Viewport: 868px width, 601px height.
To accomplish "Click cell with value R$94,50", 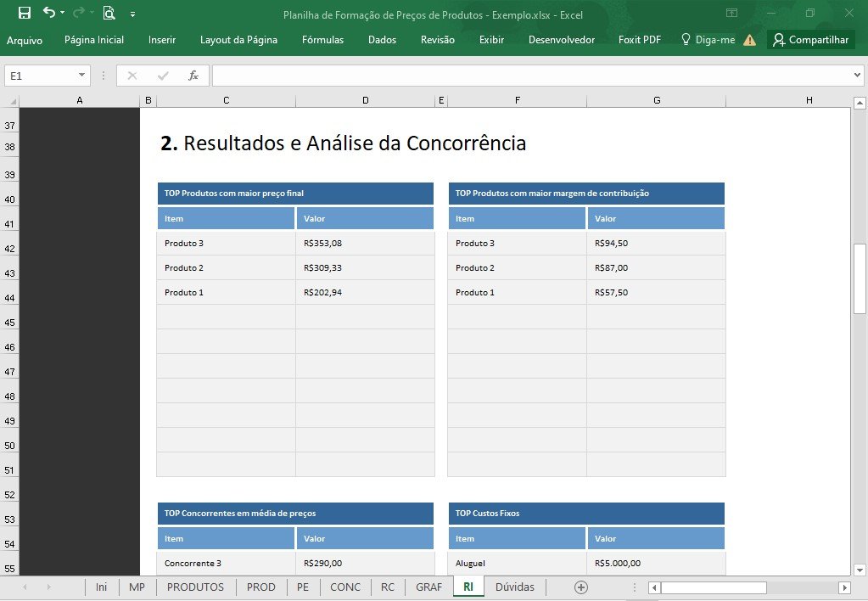I will 657,243.
